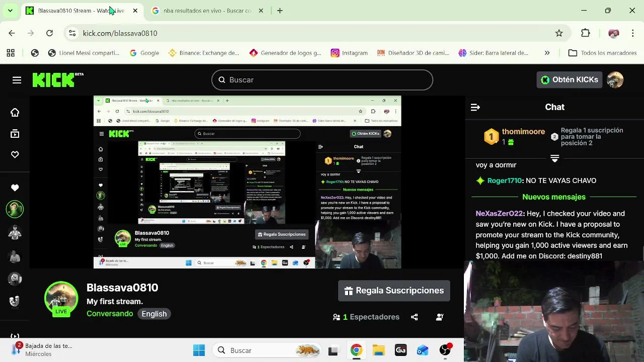Viewport: 644px width, 362px height.
Task: Open File Explorer from taskbar
Action: (x=378, y=350)
